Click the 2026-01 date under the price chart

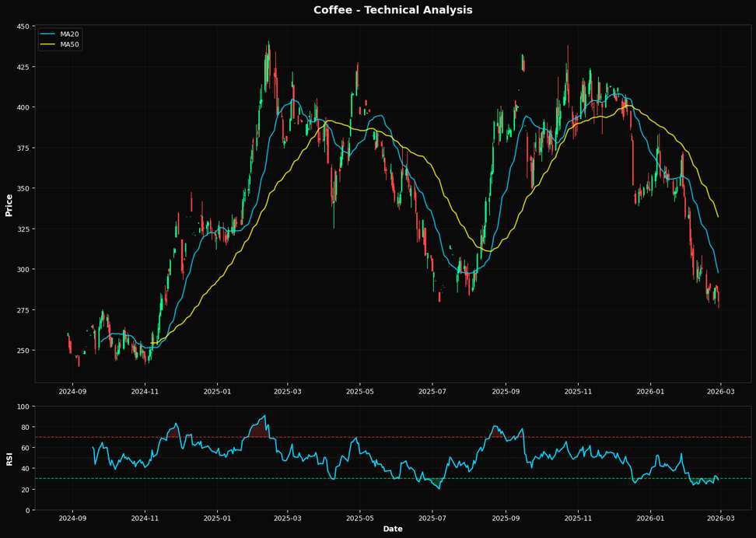coord(650,391)
